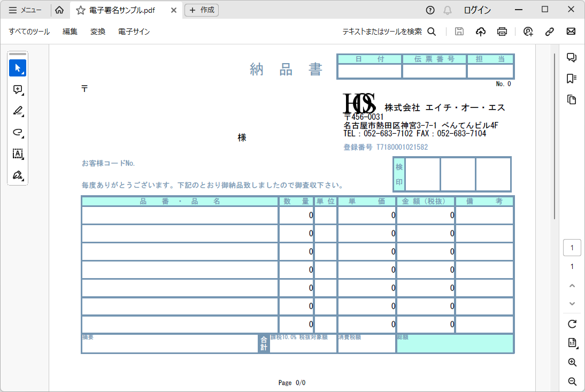Select the text box tool
The width and height of the screenshot is (585, 392).
tap(18, 154)
